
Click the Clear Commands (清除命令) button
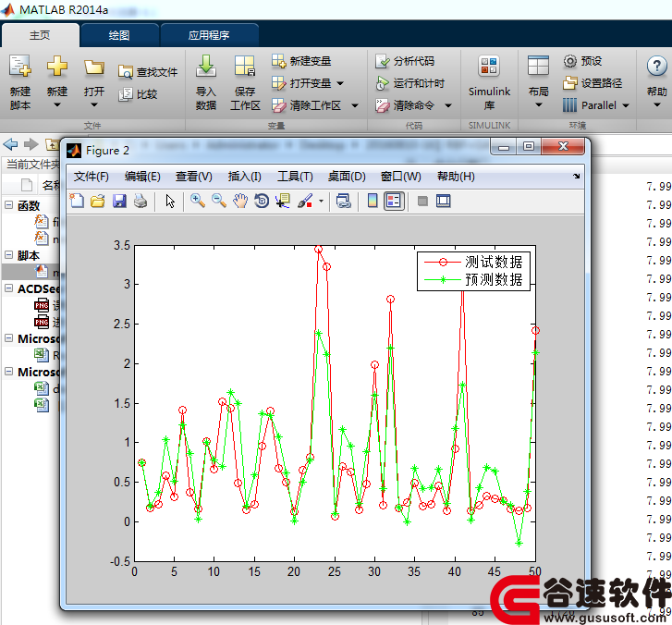[x=405, y=105]
